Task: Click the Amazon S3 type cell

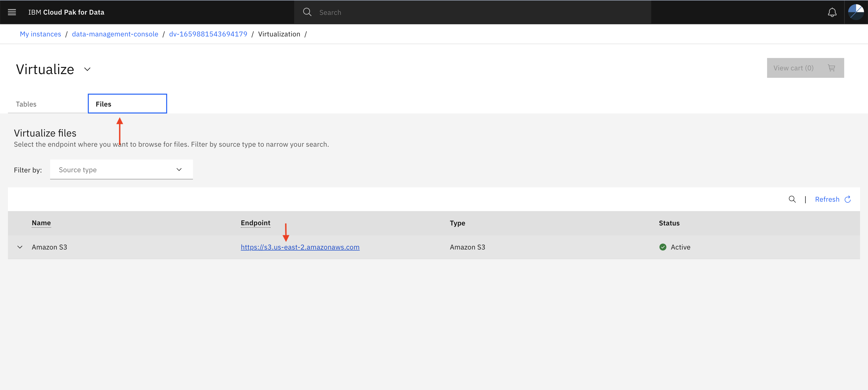Action: point(467,247)
